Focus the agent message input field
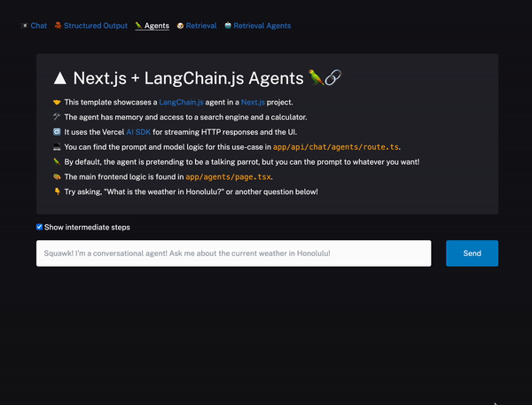The image size is (532, 405). (234, 253)
